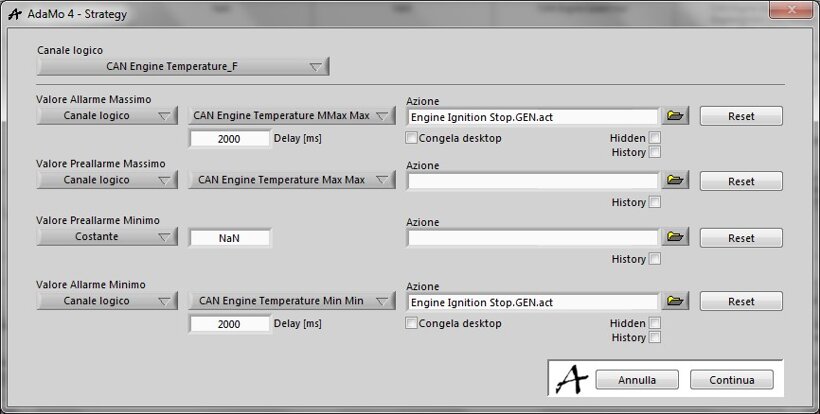Click the AdaMo logo beside Annulla
This screenshot has height=414, width=820.
(570, 379)
